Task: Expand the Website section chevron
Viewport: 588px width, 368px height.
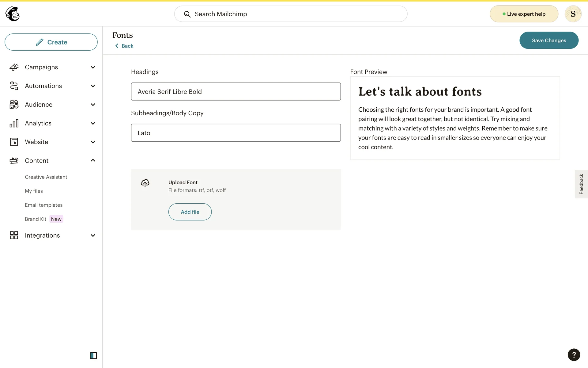Action: coord(93,142)
